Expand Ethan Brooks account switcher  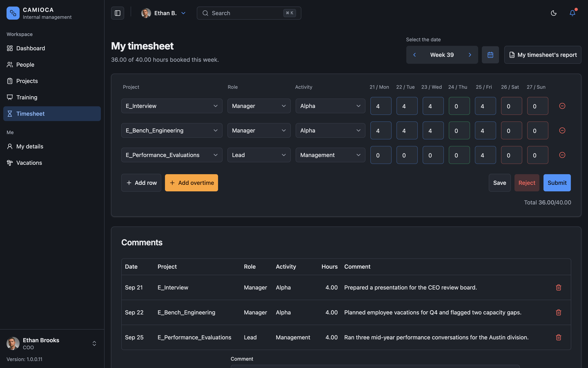point(94,343)
